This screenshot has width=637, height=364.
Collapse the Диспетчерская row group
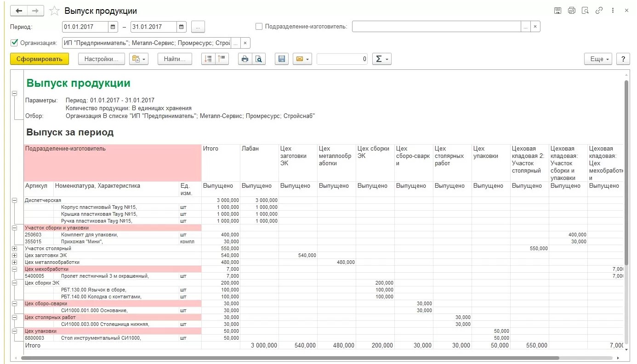point(14,200)
